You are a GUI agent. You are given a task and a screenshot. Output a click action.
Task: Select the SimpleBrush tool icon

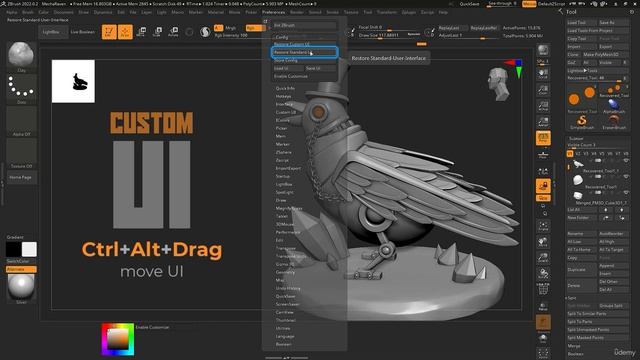(x=582, y=122)
